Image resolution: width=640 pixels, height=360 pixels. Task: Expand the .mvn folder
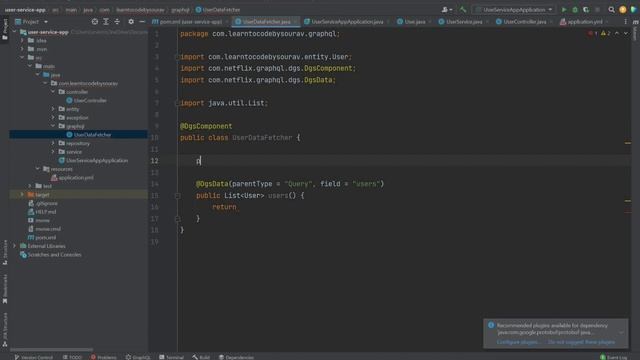click(22, 49)
